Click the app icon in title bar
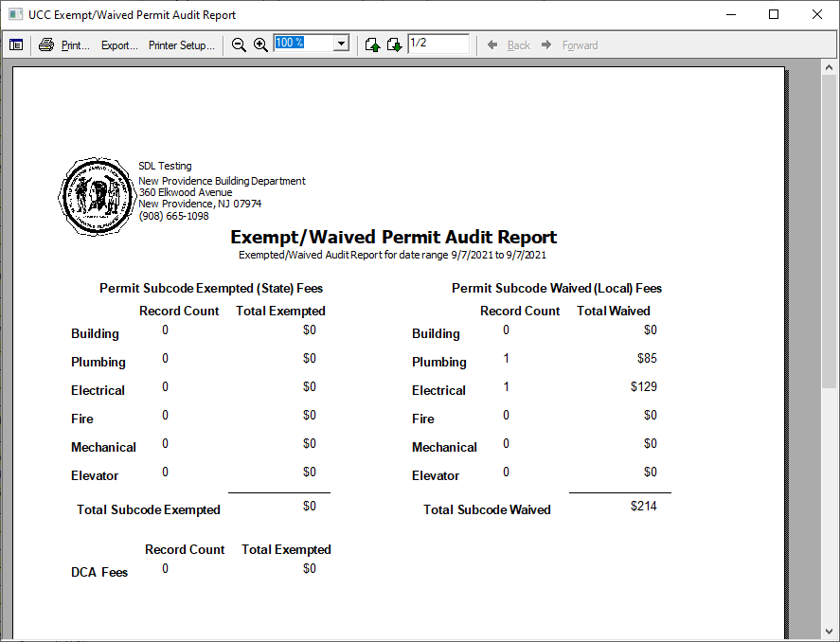This screenshot has height=642, width=840. (x=15, y=14)
